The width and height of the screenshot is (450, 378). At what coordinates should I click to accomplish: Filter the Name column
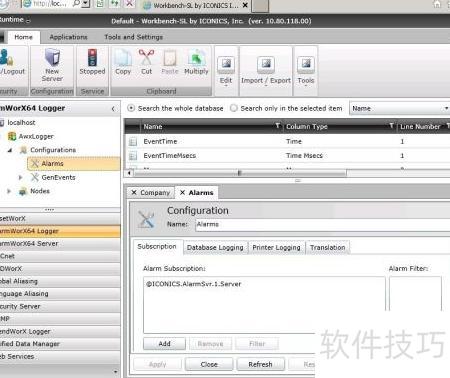[277, 126]
